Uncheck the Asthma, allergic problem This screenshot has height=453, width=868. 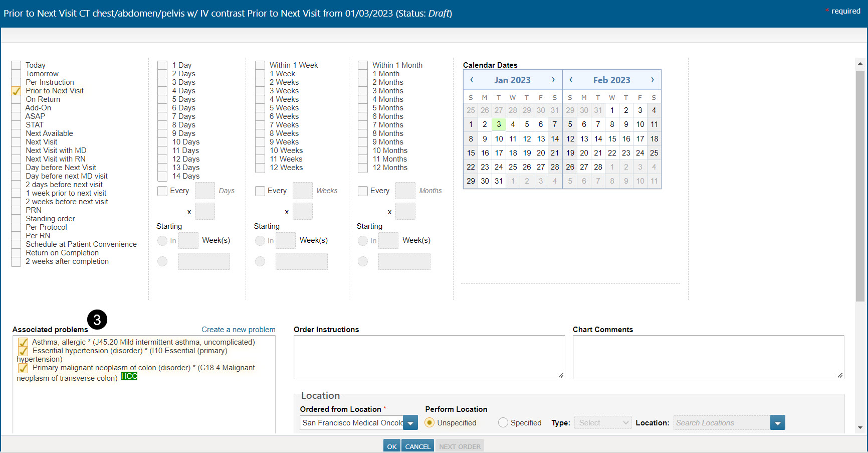23,342
